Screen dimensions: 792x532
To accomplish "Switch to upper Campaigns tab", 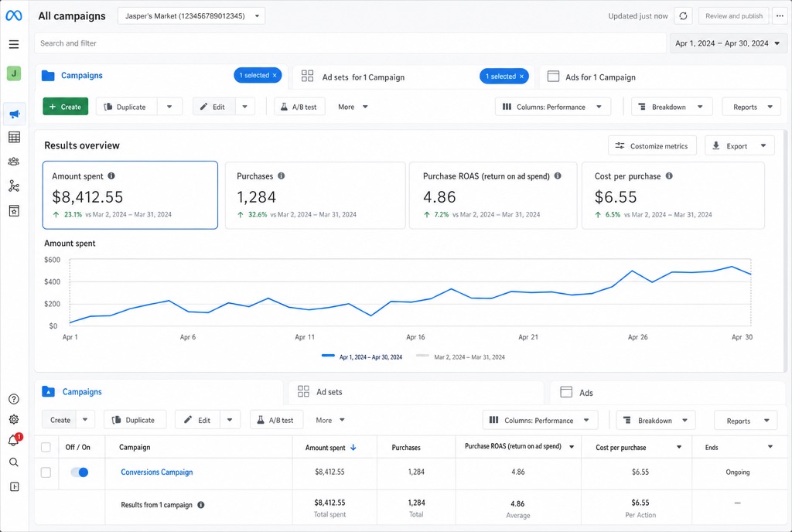I will pos(82,76).
